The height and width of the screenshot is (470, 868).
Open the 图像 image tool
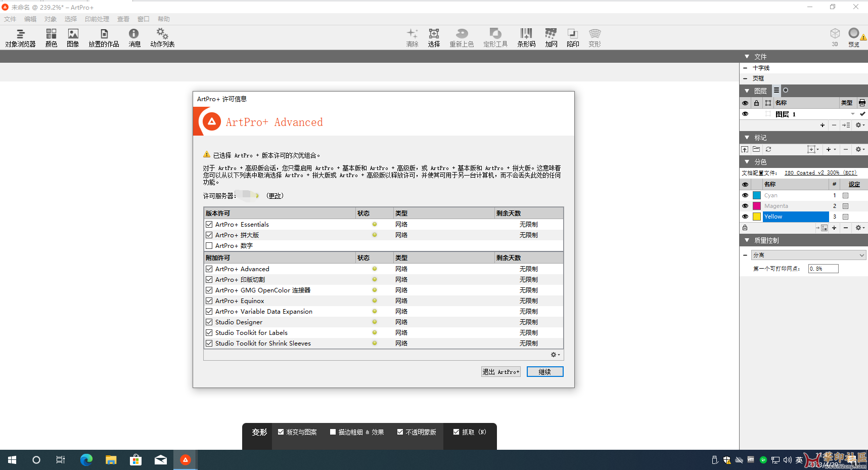point(73,38)
